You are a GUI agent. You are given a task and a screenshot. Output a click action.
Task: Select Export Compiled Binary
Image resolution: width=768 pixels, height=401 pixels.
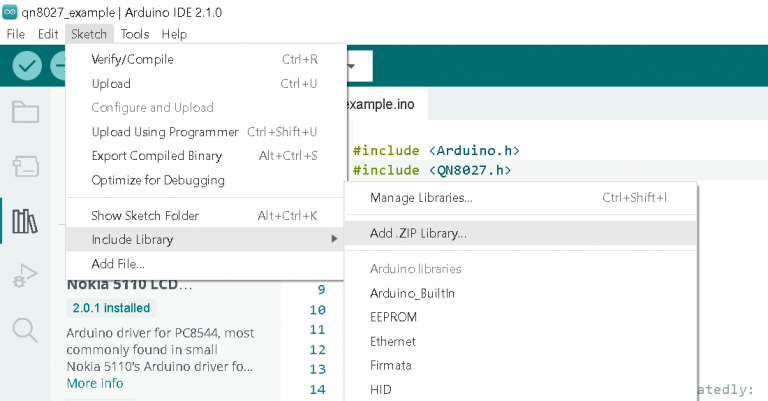coord(205,156)
